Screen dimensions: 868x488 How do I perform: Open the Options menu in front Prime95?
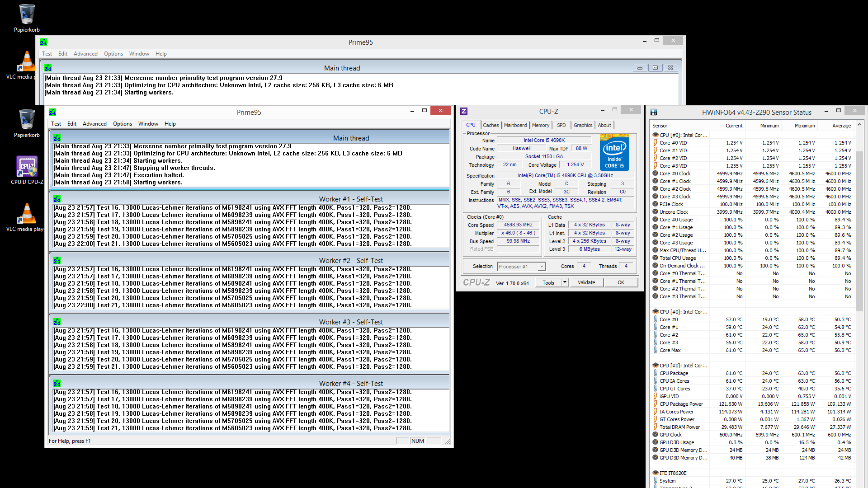(122, 124)
